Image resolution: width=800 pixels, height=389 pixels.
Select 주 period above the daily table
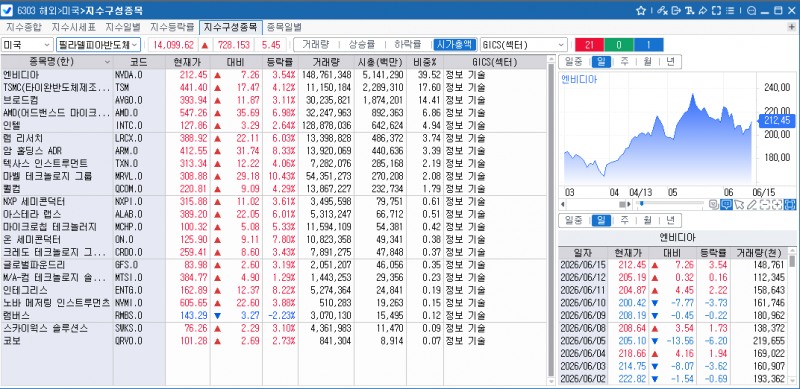point(624,221)
